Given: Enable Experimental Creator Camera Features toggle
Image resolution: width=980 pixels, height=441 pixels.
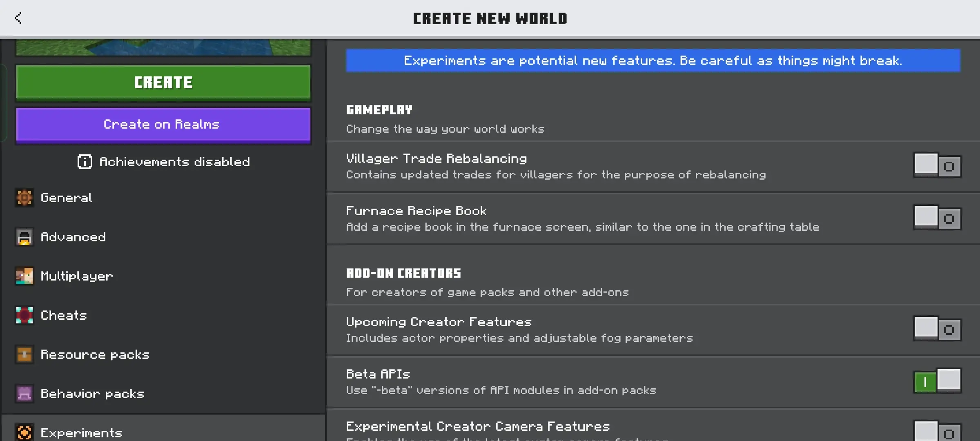Looking at the screenshot, I should (x=937, y=432).
